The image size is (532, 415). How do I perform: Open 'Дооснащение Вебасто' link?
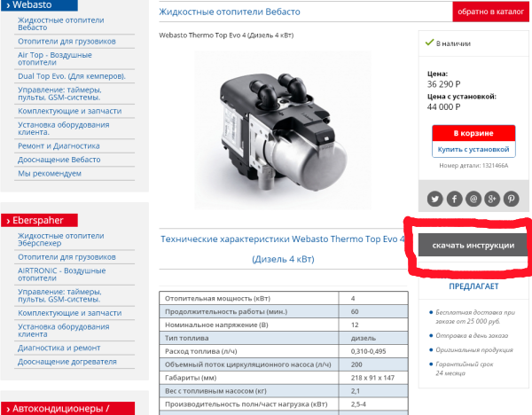click(59, 160)
